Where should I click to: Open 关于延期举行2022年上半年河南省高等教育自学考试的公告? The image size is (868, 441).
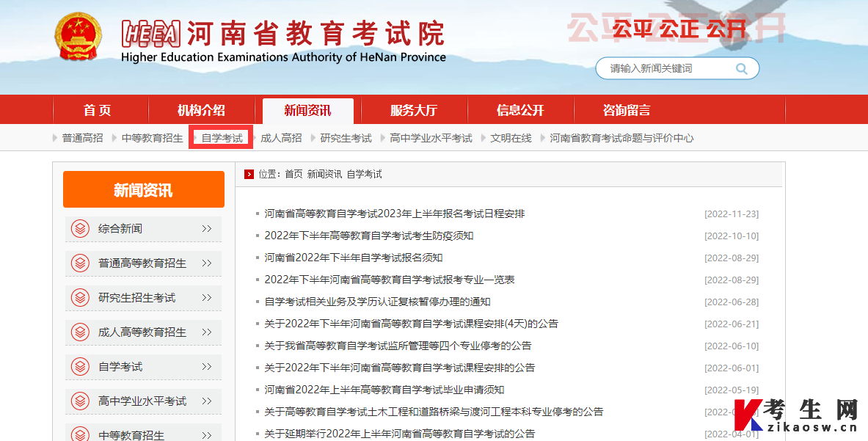pos(400,434)
